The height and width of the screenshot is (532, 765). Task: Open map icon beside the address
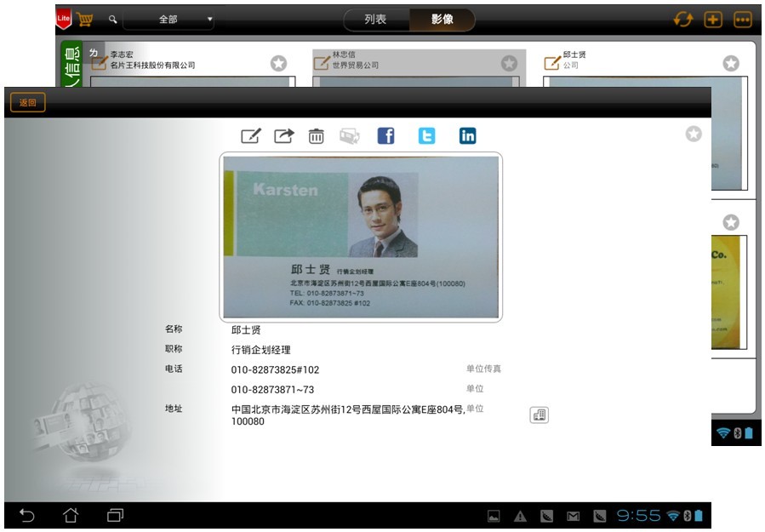click(539, 415)
